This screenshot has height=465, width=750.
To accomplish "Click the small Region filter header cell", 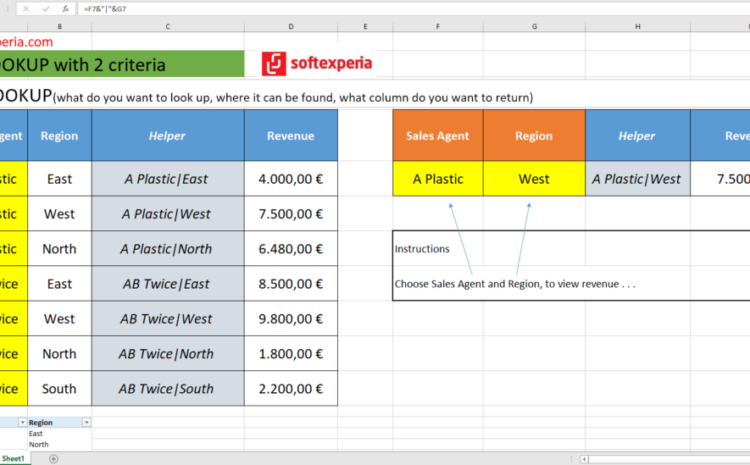I will coord(59,422).
